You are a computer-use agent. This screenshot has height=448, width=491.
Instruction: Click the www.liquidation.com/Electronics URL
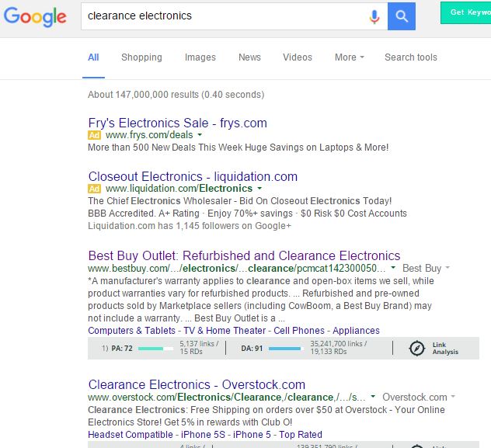[179, 189]
